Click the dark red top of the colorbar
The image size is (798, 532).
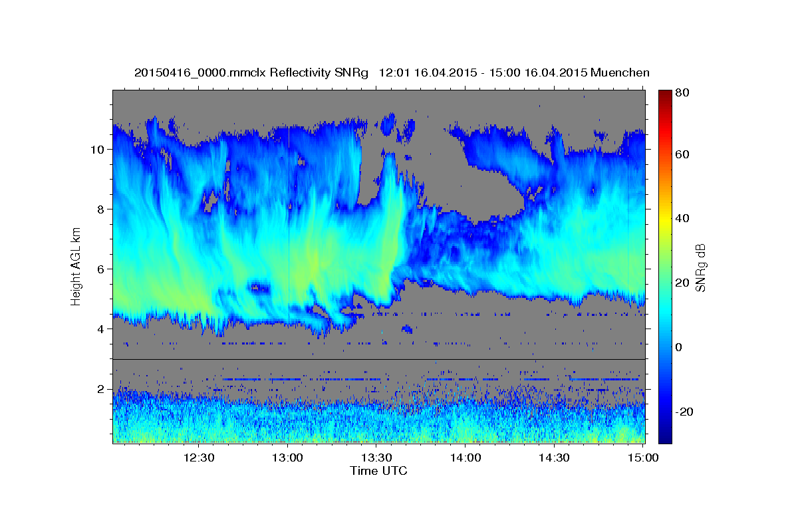pyautogui.click(x=664, y=96)
